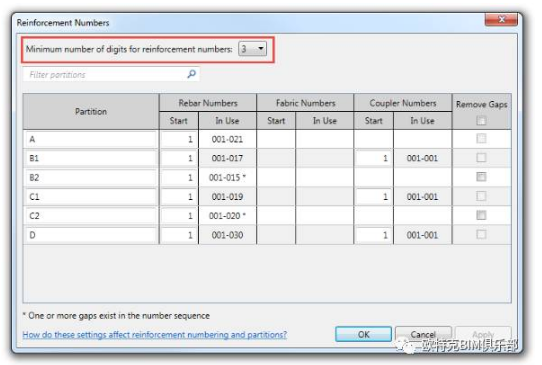
Task: Open the minimum number of digits dropdown
Action: coord(252,49)
